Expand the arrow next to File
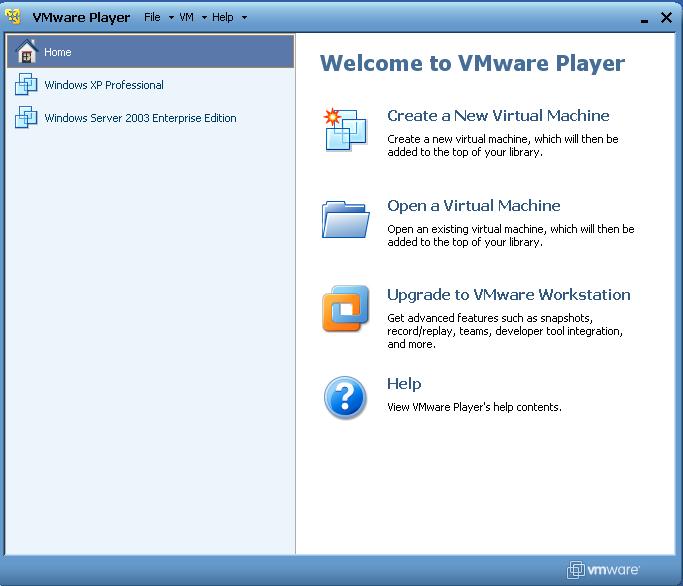The height and width of the screenshot is (586, 683). [x=171, y=18]
